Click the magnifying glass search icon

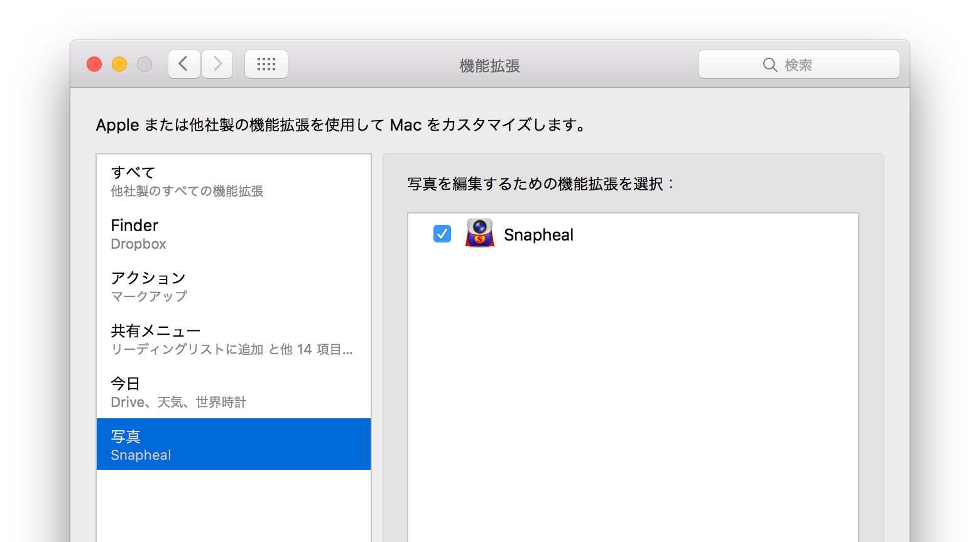pyautogui.click(x=770, y=65)
